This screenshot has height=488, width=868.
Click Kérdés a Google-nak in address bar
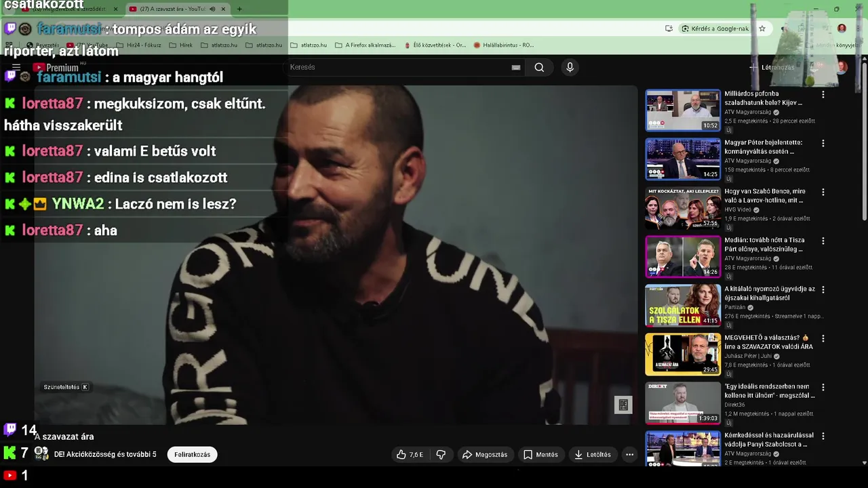pyautogui.click(x=715, y=28)
